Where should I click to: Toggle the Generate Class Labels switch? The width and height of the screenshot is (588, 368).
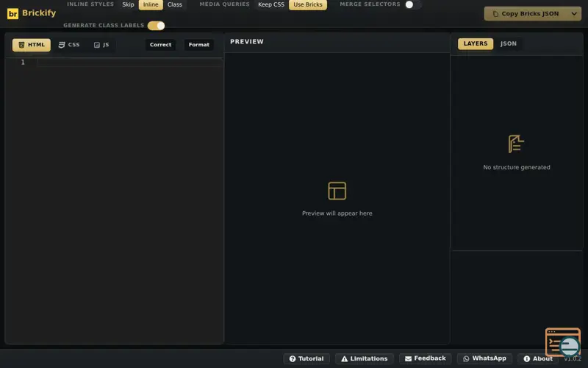click(x=157, y=26)
